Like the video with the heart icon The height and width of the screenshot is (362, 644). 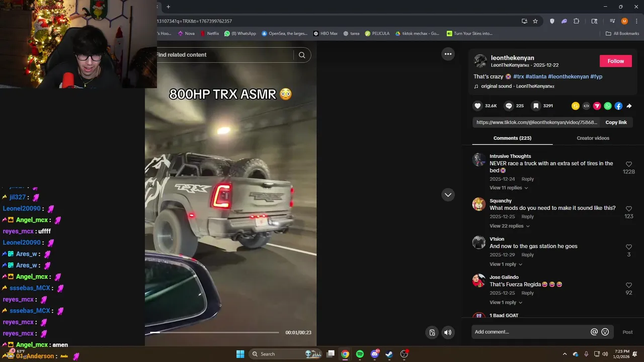coord(477,106)
